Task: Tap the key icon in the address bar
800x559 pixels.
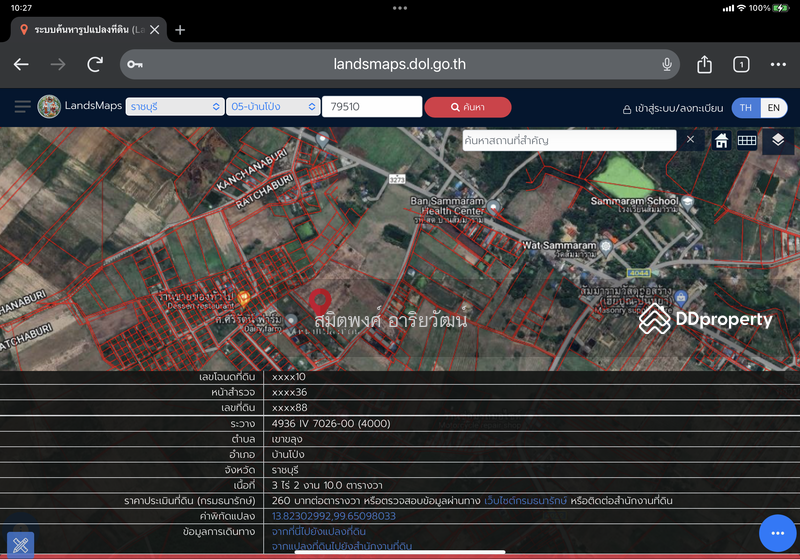Action: tap(135, 64)
